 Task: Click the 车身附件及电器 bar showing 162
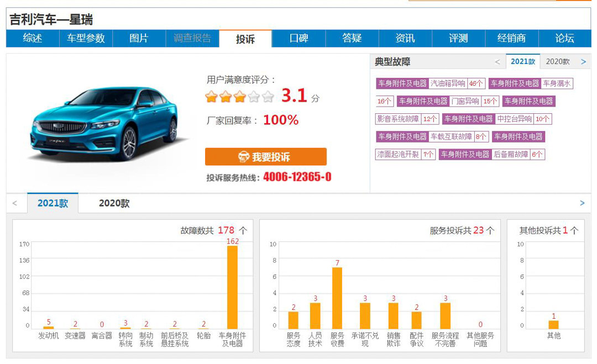233,287
